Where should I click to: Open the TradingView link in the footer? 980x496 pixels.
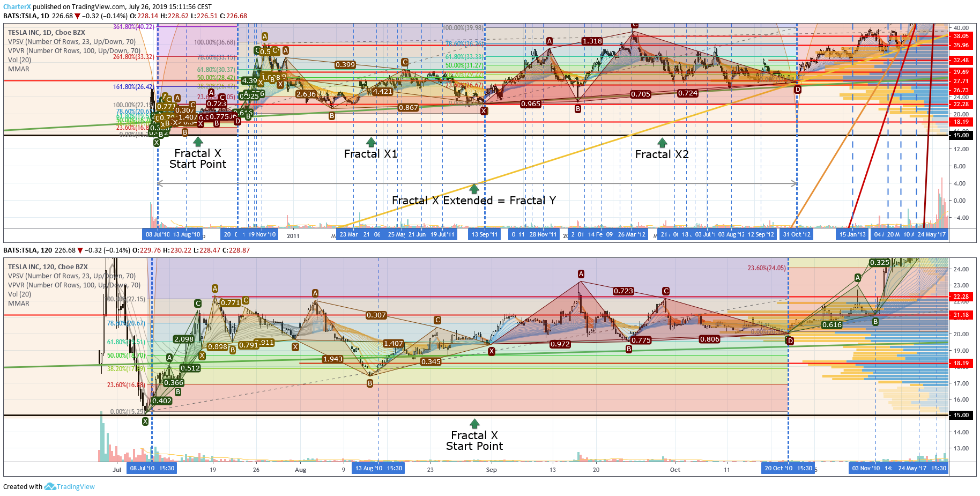pos(76,487)
